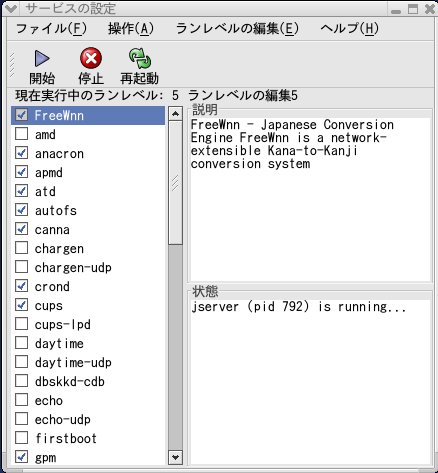This screenshot has width=438, height=473.
Task: Click the blue triangle 開始 start icon
Action: [x=42, y=58]
